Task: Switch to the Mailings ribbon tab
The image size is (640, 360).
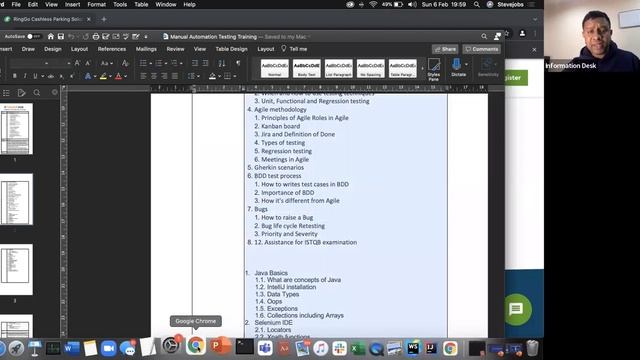Action: [x=146, y=49]
